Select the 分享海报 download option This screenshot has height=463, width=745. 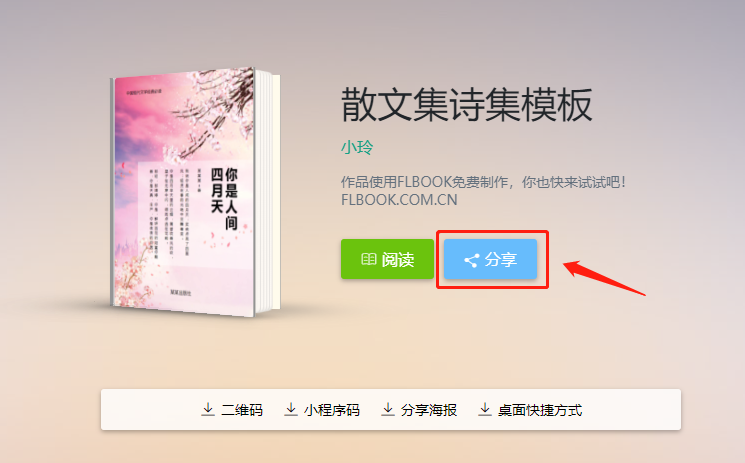[429, 410]
